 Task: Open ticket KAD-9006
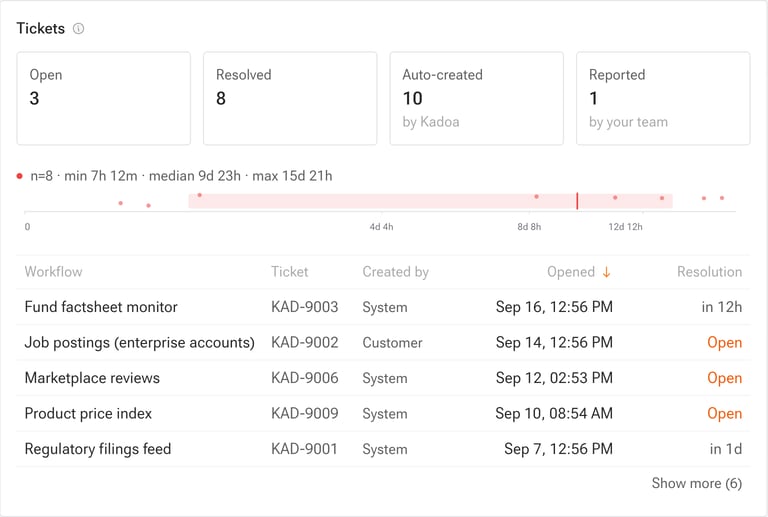point(305,378)
